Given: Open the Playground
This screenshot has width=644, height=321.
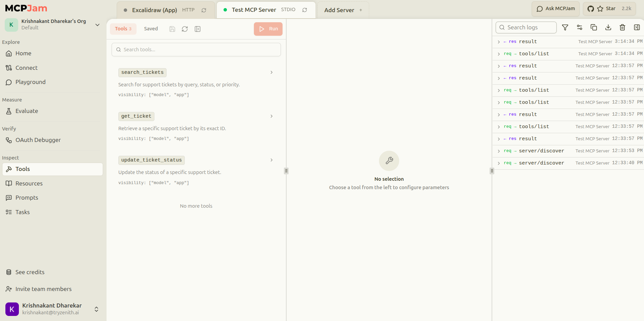Looking at the screenshot, I should (52, 82).
